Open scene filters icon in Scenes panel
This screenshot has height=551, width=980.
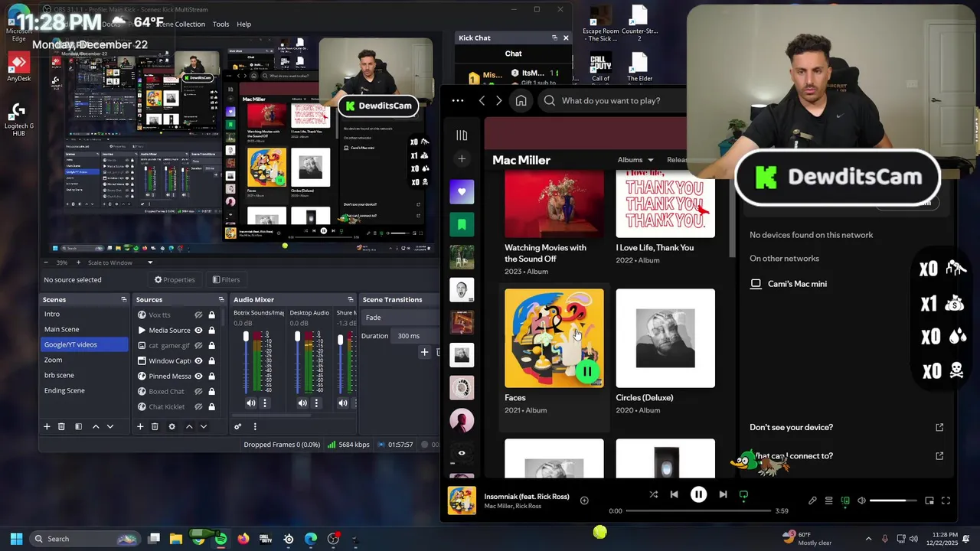78,426
